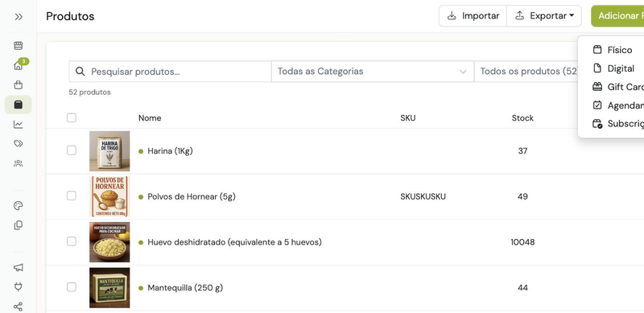Click stock value 49
This screenshot has width=644, height=313.
522,197
